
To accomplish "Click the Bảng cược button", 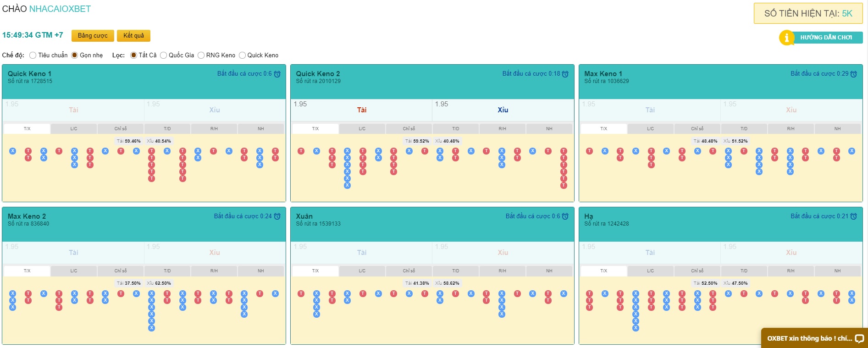I will (93, 36).
